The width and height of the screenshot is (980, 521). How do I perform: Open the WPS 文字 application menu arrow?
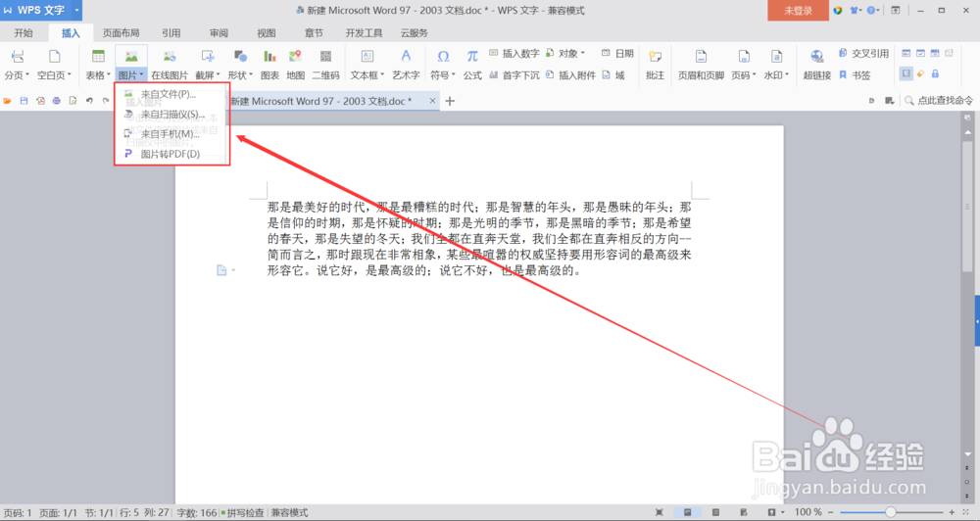(76, 10)
